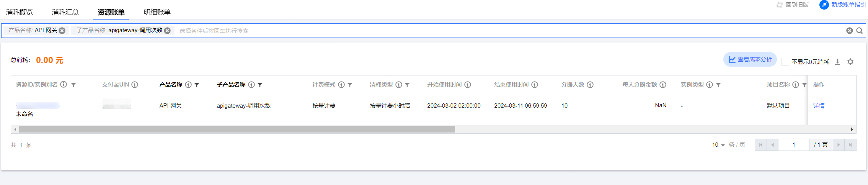Switch to the 消耗概览 tab
868x185 pixels.
[x=20, y=12]
